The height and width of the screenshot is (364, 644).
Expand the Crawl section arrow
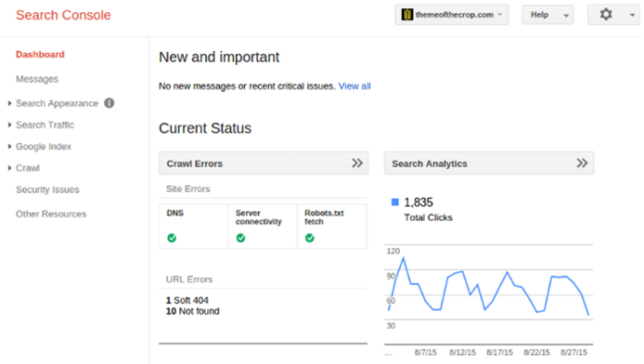coord(9,168)
